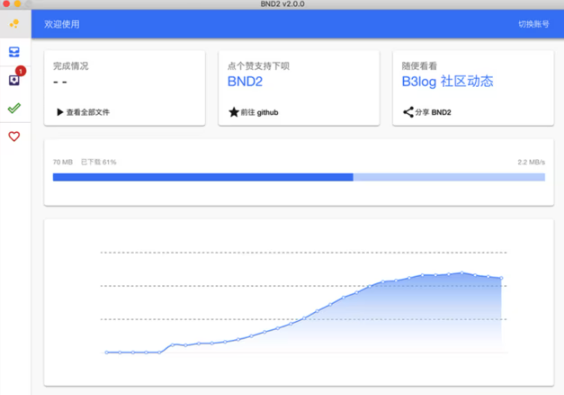This screenshot has width=564, height=395.
Task: Click the 前往 github button
Action: [254, 112]
